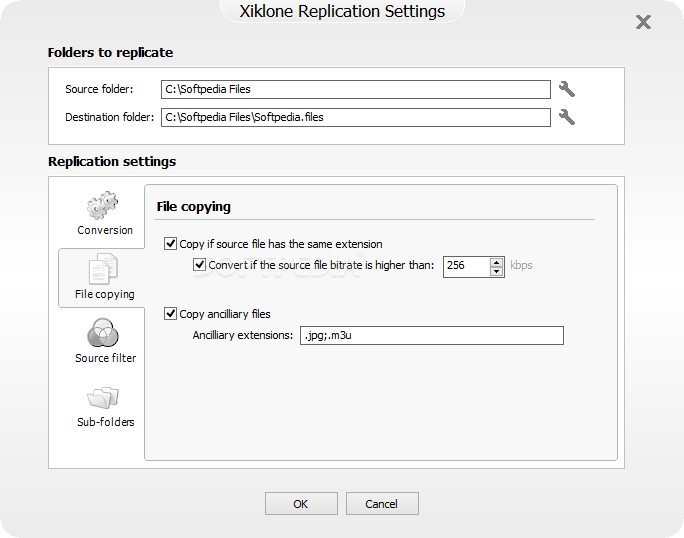Browse for source folder with wrench icon

[x=567, y=89]
